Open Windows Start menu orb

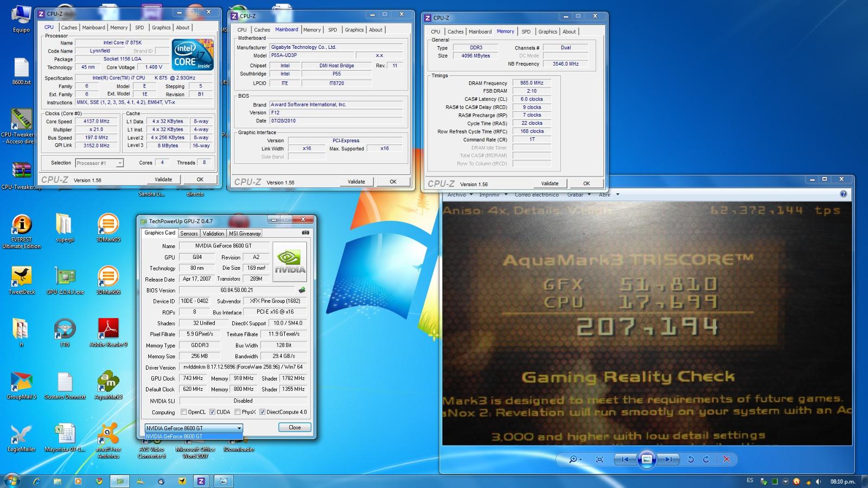(11, 480)
